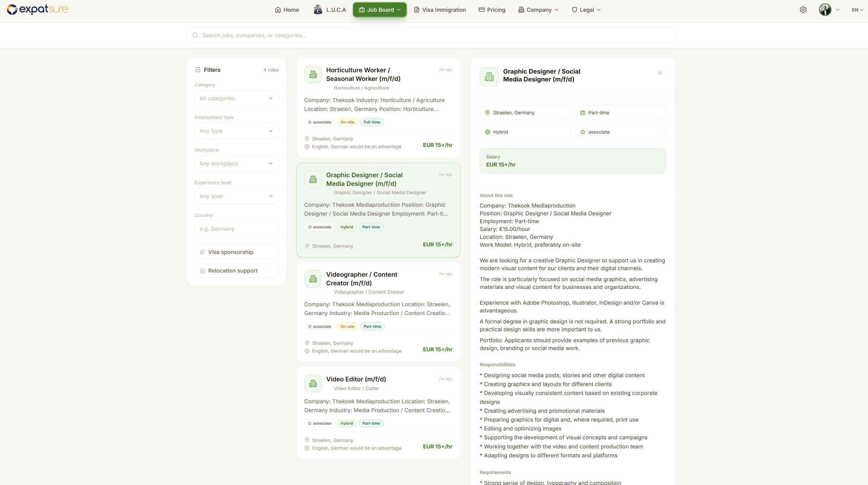
Task: Close the job detail panel
Action: click(x=660, y=73)
